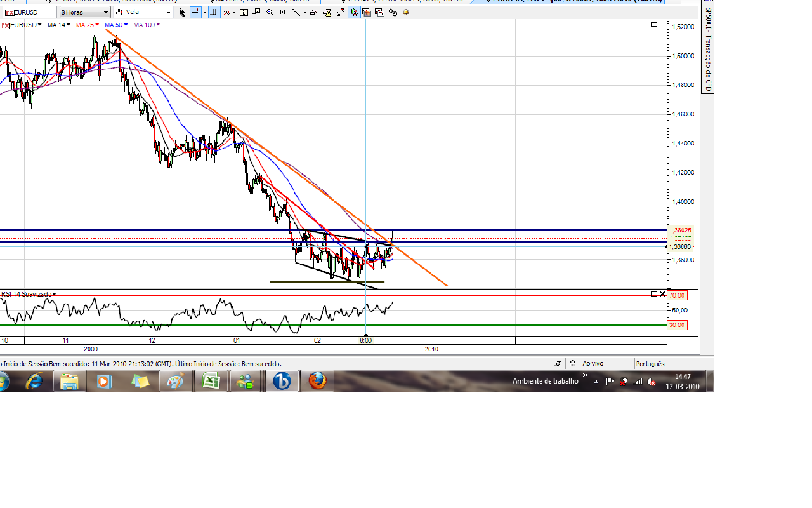Select the eraser tool
This screenshot has height=508, width=812.
[313, 12]
